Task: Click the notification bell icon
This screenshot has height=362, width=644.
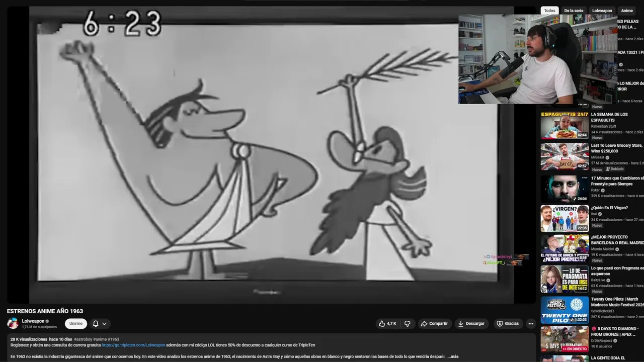Action: 96,324
